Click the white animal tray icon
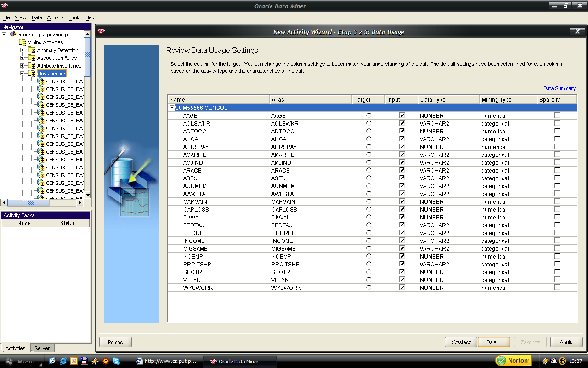This screenshot has width=588, height=368. click(x=554, y=361)
